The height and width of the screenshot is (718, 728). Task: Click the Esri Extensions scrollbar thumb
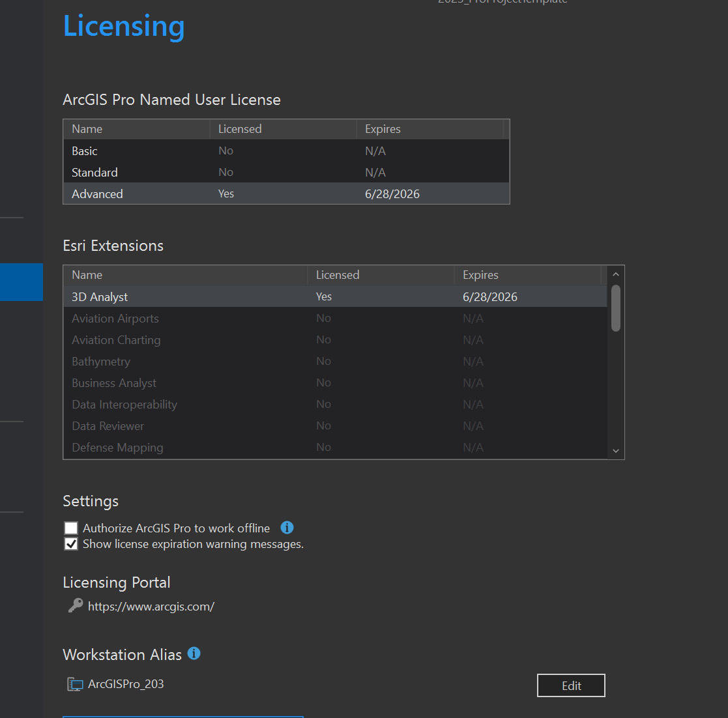(x=616, y=308)
